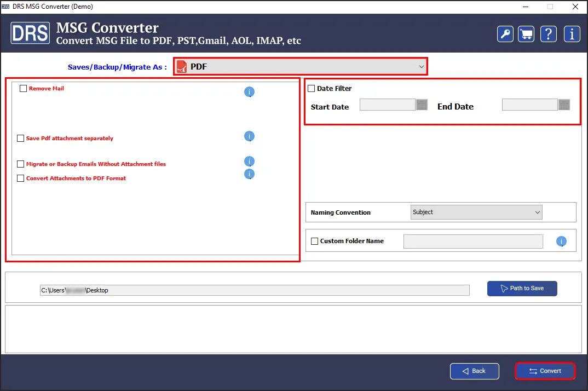This screenshot has width=588, height=391.
Task: Show info for Migrate Without Attachment files
Action: [x=249, y=162]
